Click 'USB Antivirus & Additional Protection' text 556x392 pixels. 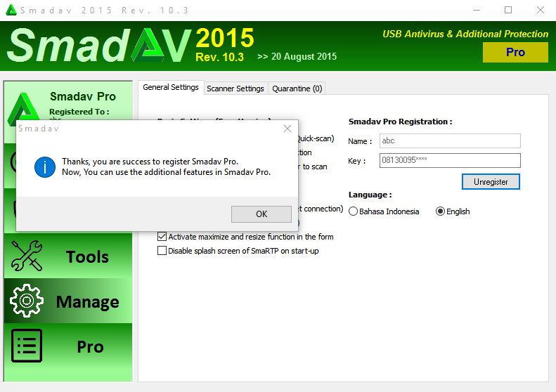pos(465,34)
